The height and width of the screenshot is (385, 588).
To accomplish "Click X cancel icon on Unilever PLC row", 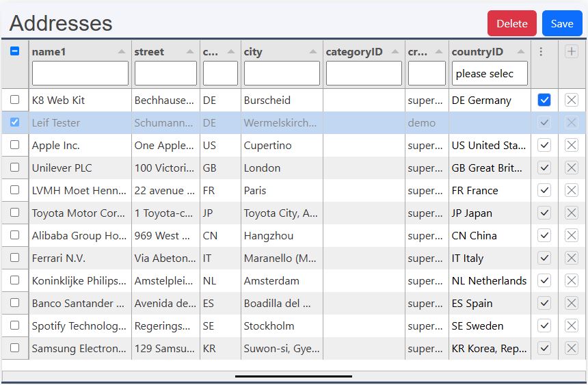I will (572, 168).
